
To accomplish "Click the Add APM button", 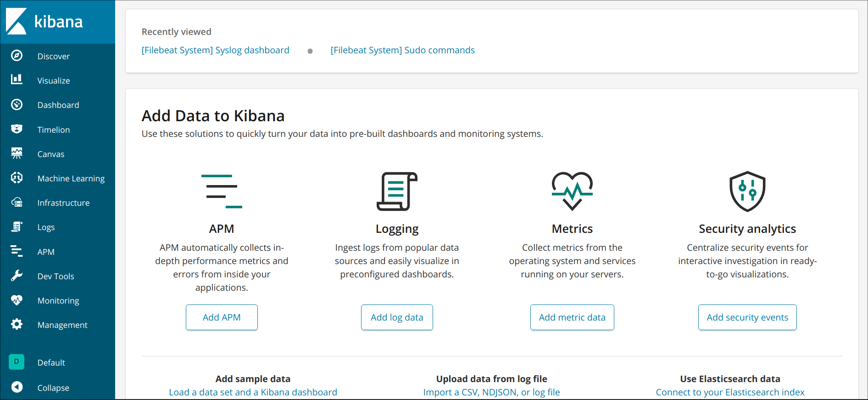I will click(x=222, y=317).
